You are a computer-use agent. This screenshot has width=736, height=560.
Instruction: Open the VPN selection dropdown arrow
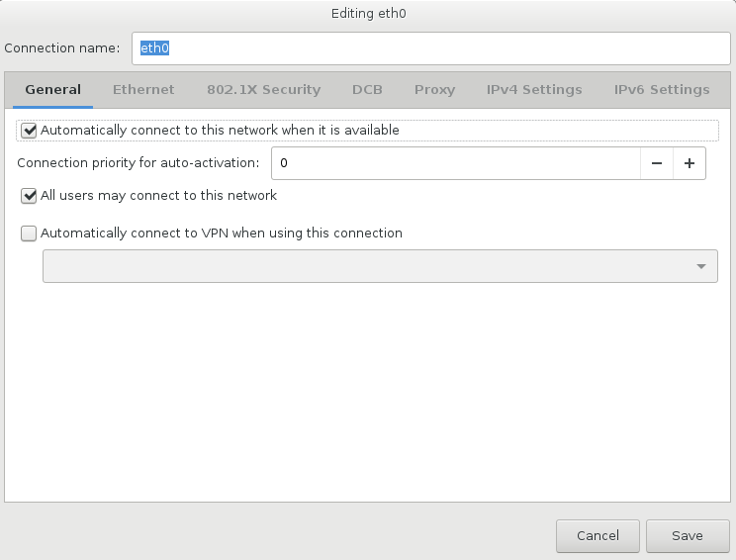coord(701,266)
